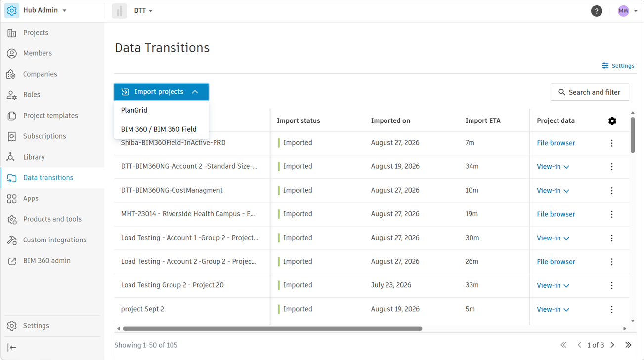Click the 34m import ETA cell
Viewport: 644px width, 360px height.
pos(472,167)
